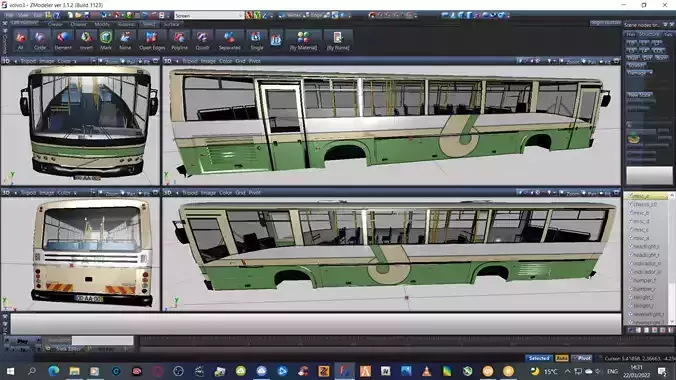Open 3D view-type menu of front viewport
Screen dimensions: 676x380
click(6, 61)
